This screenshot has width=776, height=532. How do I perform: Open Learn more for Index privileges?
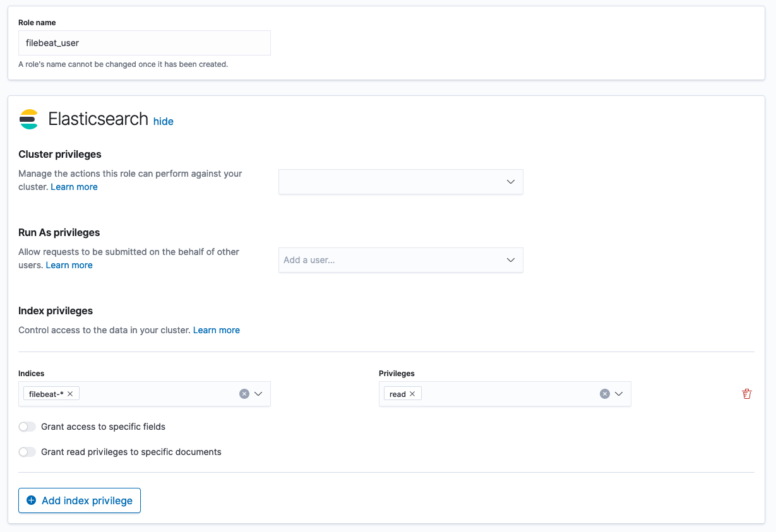point(217,330)
